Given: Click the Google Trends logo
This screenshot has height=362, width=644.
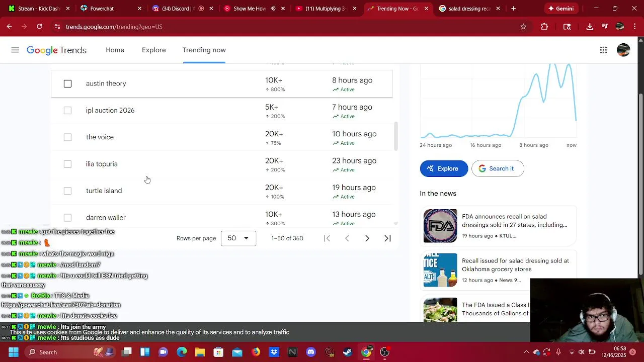Looking at the screenshot, I should click(x=56, y=50).
